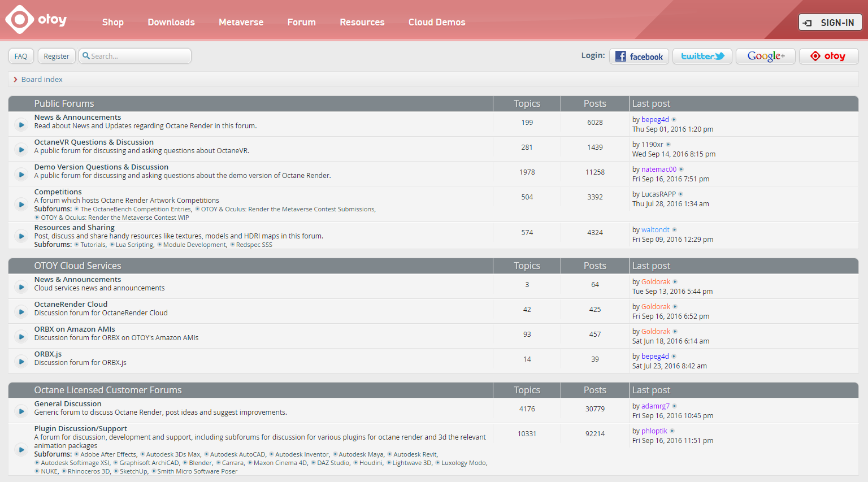Click the forum icon beside Public Forums News & Announcements
Image resolution: width=868 pixels, height=482 pixels.
tap(21, 124)
